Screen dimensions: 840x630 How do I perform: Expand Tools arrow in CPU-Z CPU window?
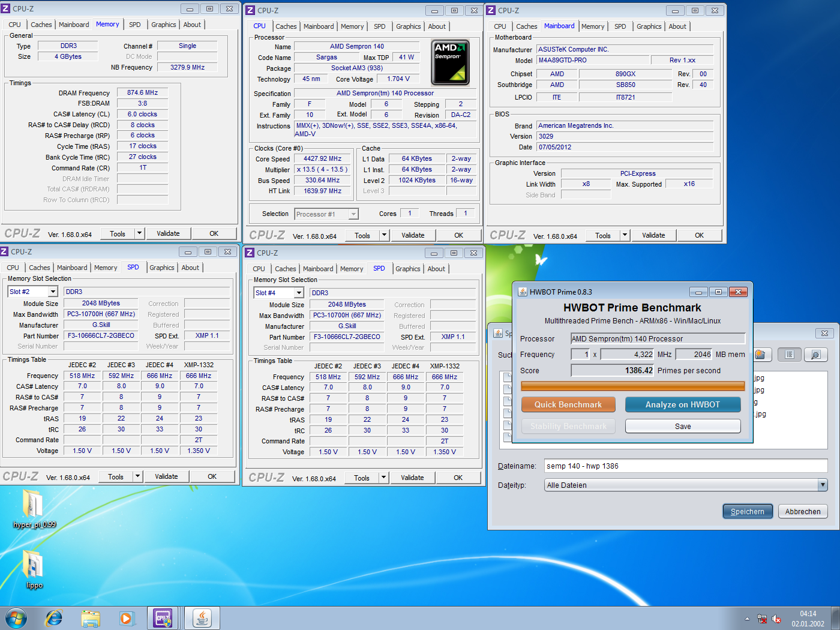(x=384, y=235)
